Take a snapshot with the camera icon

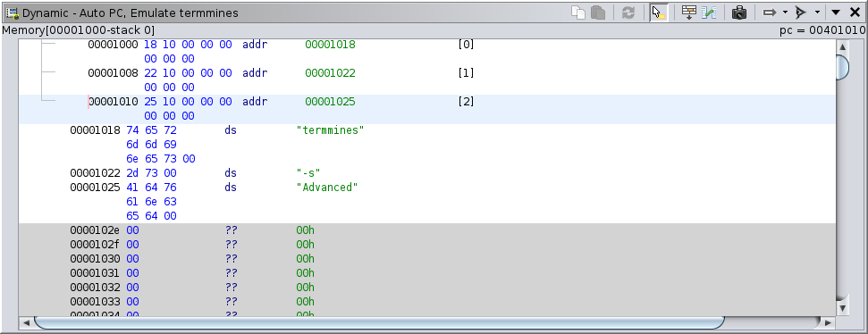pos(739,13)
